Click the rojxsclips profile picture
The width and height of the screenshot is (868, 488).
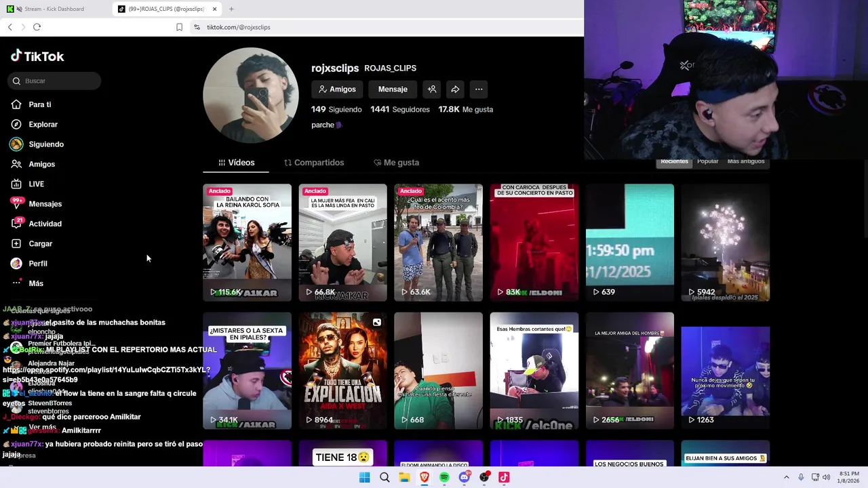(250, 96)
